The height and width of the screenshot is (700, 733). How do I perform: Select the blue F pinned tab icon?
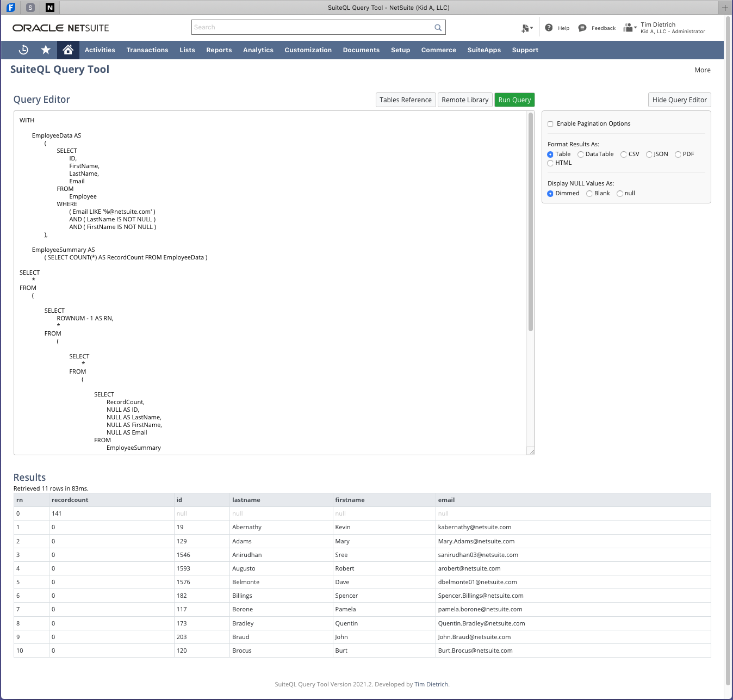tap(10, 8)
